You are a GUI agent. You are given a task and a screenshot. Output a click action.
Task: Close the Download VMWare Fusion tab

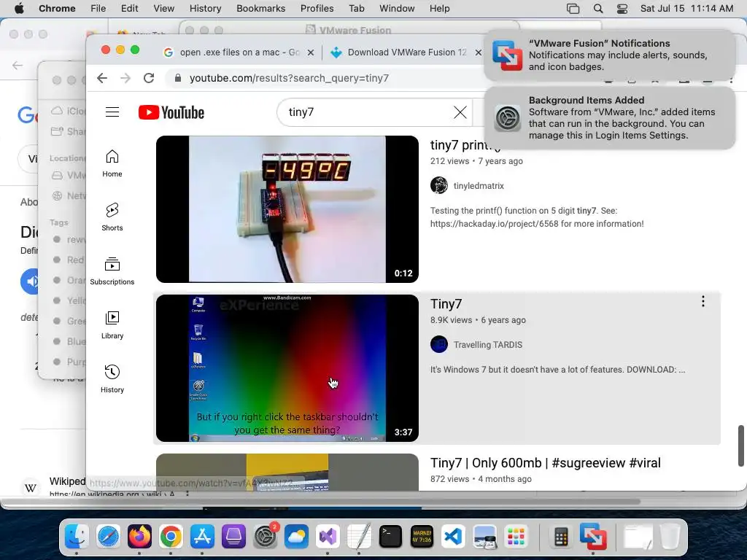click(479, 52)
